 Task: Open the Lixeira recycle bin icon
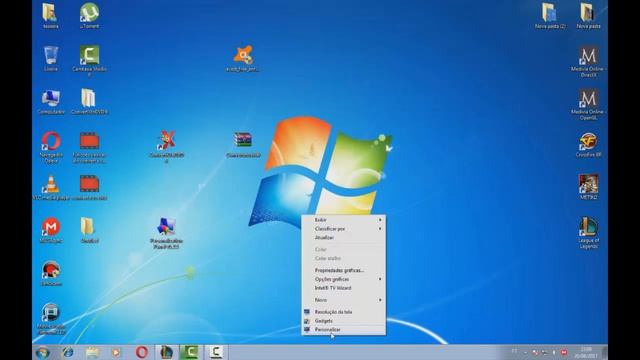(51, 58)
